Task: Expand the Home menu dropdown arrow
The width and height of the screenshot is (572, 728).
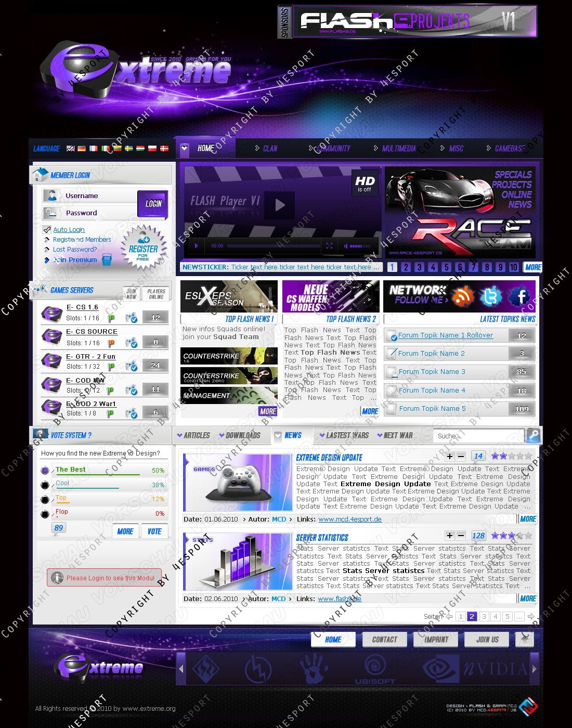Action: (x=185, y=148)
